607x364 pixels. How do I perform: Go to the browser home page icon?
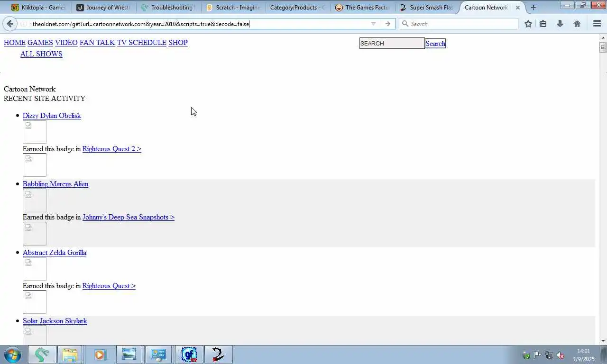point(577,24)
